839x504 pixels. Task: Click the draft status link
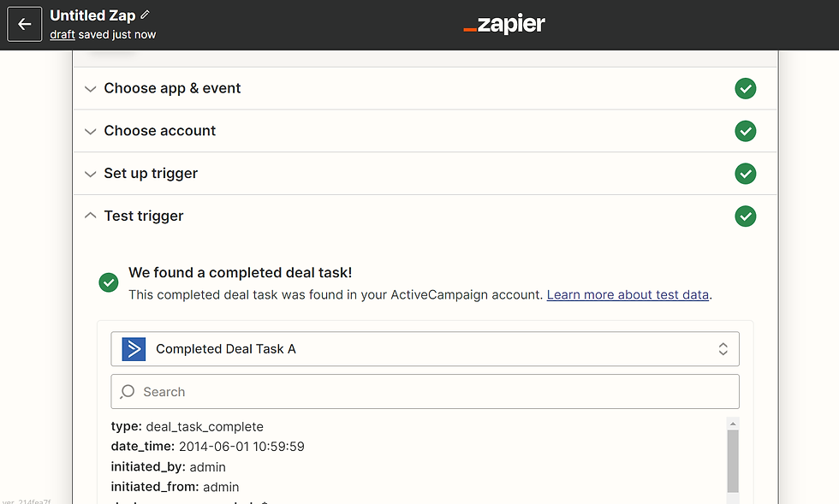click(62, 34)
